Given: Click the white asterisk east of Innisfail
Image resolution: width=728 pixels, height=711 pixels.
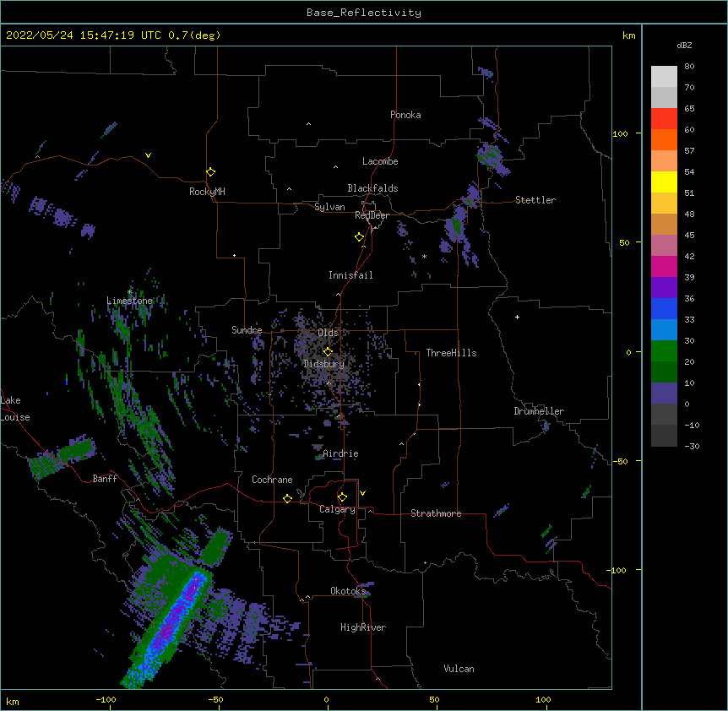Looking at the screenshot, I should tap(424, 256).
